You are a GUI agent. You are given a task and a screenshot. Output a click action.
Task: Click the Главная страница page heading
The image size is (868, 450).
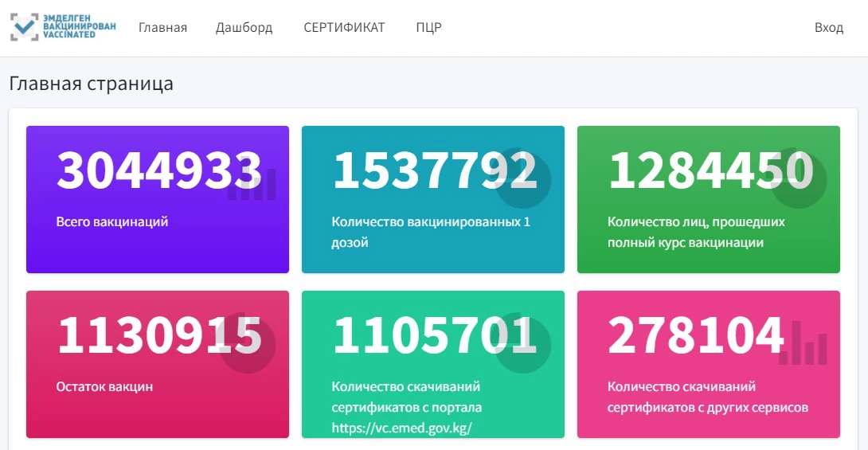[x=91, y=84]
